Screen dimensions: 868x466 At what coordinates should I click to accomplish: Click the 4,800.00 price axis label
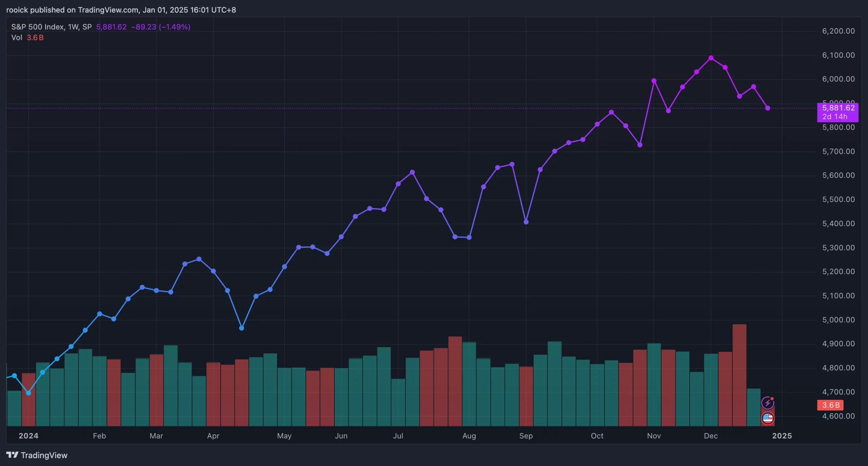click(x=839, y=368)
